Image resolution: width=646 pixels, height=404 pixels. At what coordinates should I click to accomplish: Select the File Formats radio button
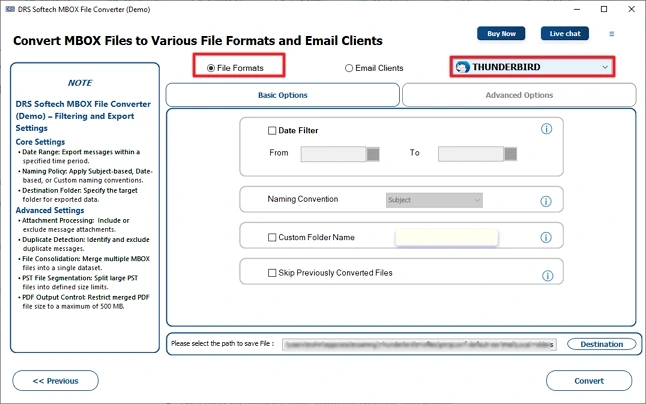[x=211, y=68]
